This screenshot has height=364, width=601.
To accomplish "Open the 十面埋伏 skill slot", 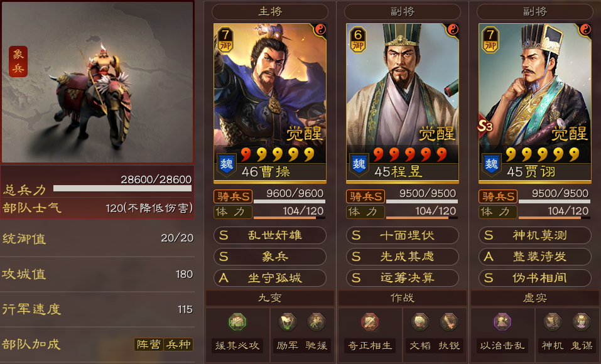I will tap(403, 235).
